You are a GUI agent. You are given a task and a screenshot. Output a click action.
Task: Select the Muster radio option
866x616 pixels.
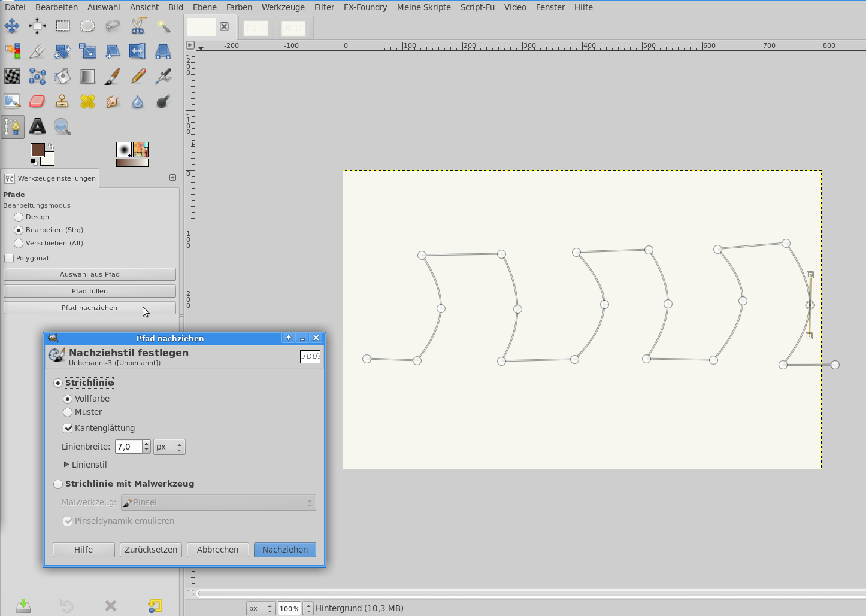tap(68, 412)
